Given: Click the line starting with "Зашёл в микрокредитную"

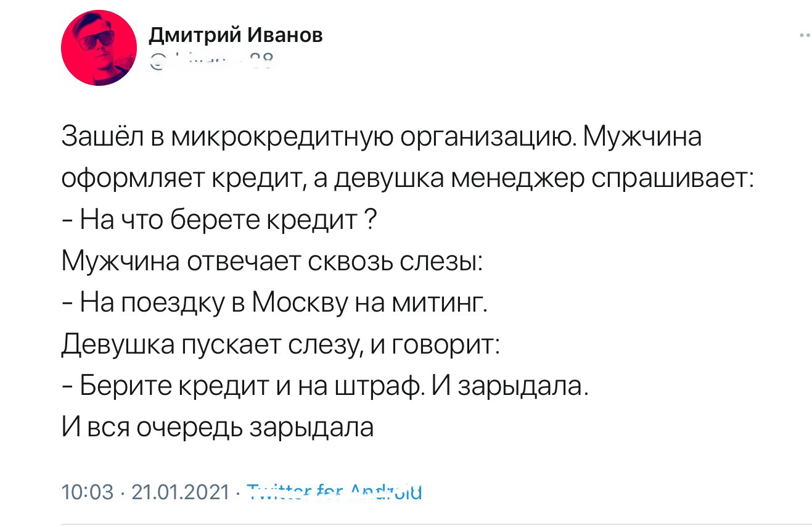Looking at the screenshot, I should [382, 137].
